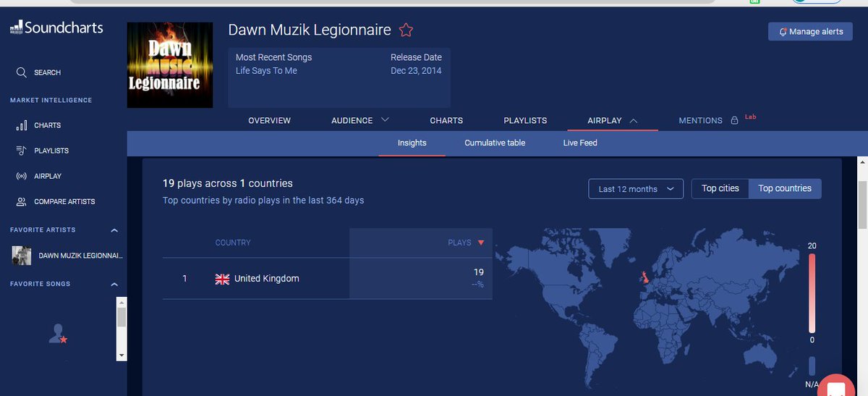Click the Playlists music list icon
The width and height of the screenshot is (868, 396).
(x=21, y=151)
